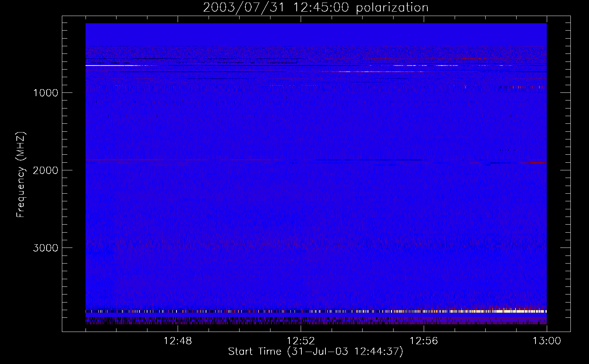This screenshot has width=589, height=364.
Task: Click the "1000" frequency tick label
Action: [x=46, y=93]
